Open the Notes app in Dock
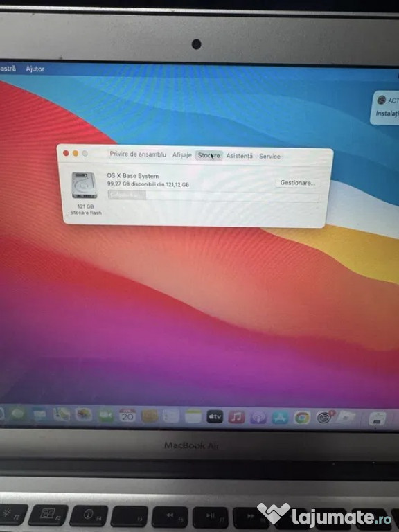 click(193, 416)
